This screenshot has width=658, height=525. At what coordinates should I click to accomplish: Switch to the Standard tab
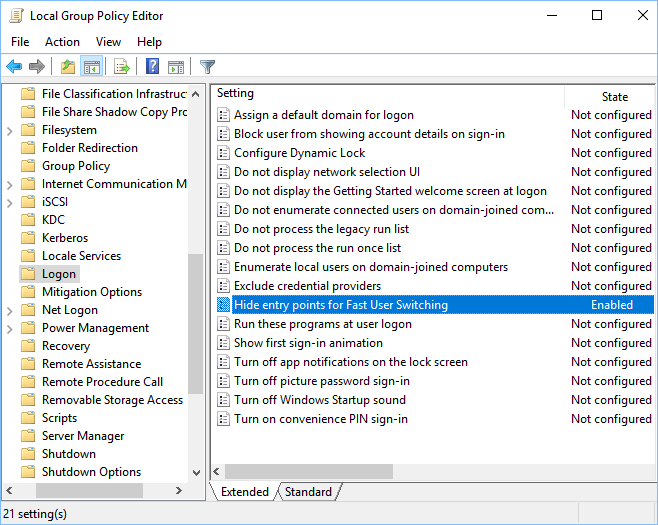(308, 492)
